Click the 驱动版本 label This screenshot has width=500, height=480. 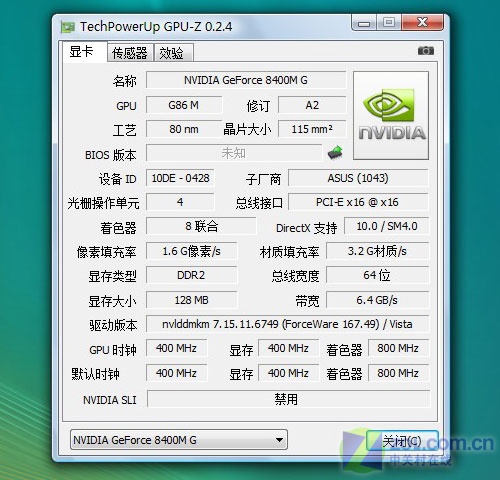[x=113, y=325]
